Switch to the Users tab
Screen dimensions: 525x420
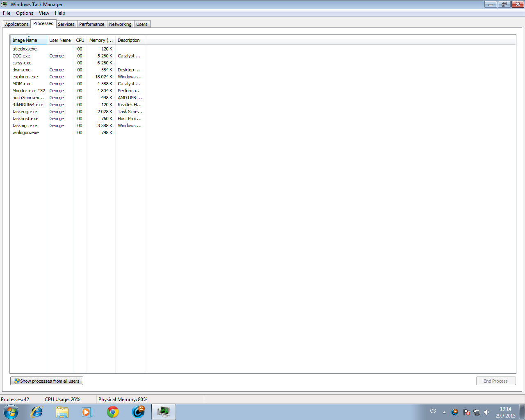(142, 24)
